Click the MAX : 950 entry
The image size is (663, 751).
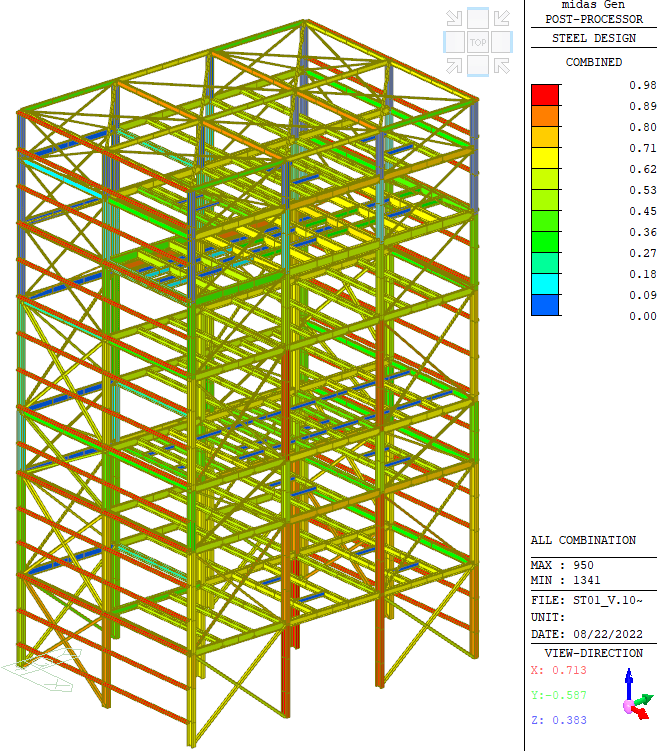(562, 565)
